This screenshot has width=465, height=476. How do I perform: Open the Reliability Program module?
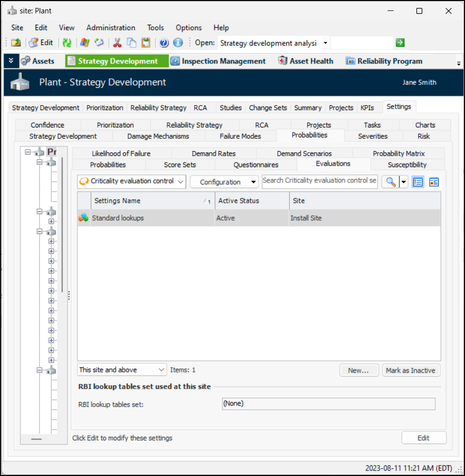[384, 61]
